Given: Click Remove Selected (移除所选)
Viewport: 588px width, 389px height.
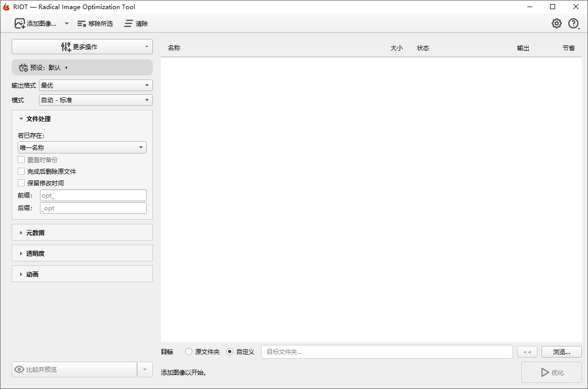Looking at the screenshot, I should [95, 24].
